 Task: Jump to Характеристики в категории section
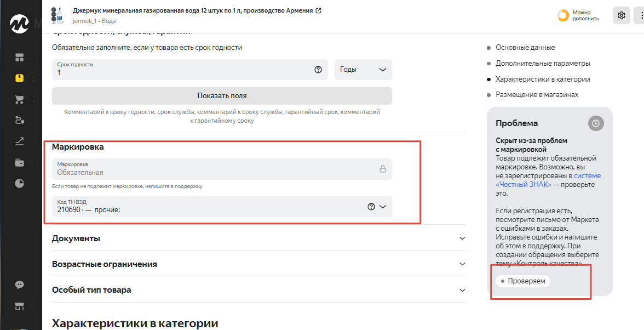(543, 79)
